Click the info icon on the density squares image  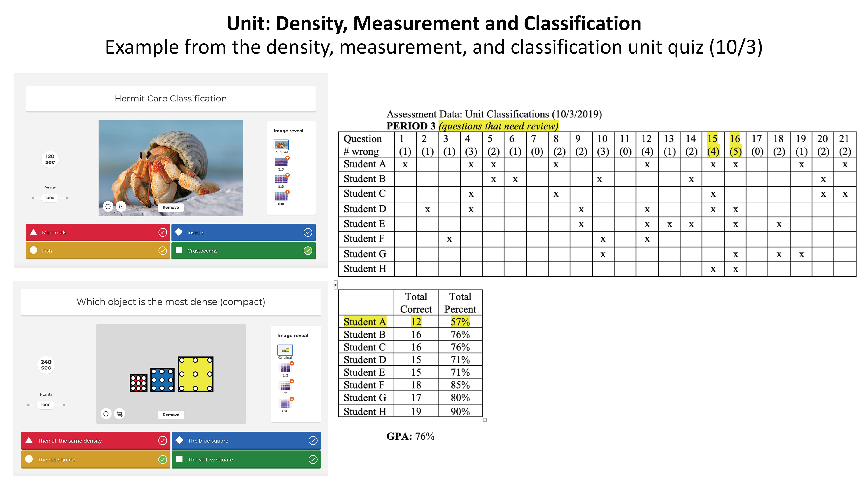[x=106, y=414]
